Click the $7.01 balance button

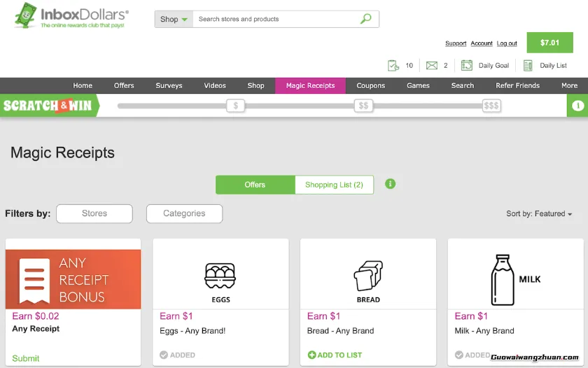click(549, 43)
